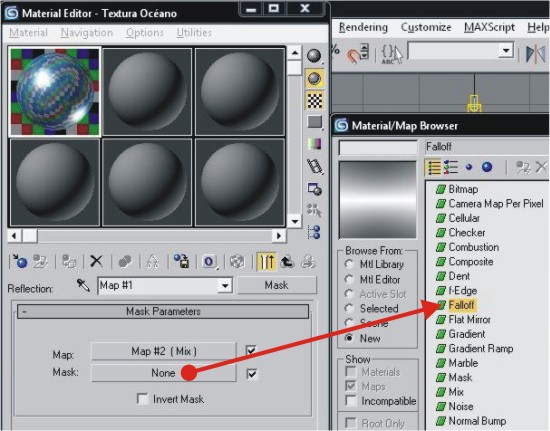Screen dimensions: 550x431
Task: Click the Mask map type button
Action: click(277, 285)
